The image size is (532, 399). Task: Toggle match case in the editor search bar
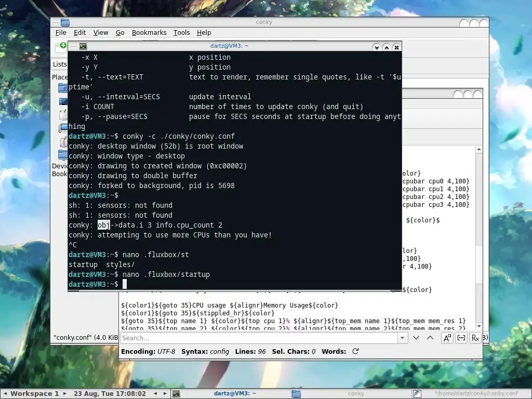point(447,338)
